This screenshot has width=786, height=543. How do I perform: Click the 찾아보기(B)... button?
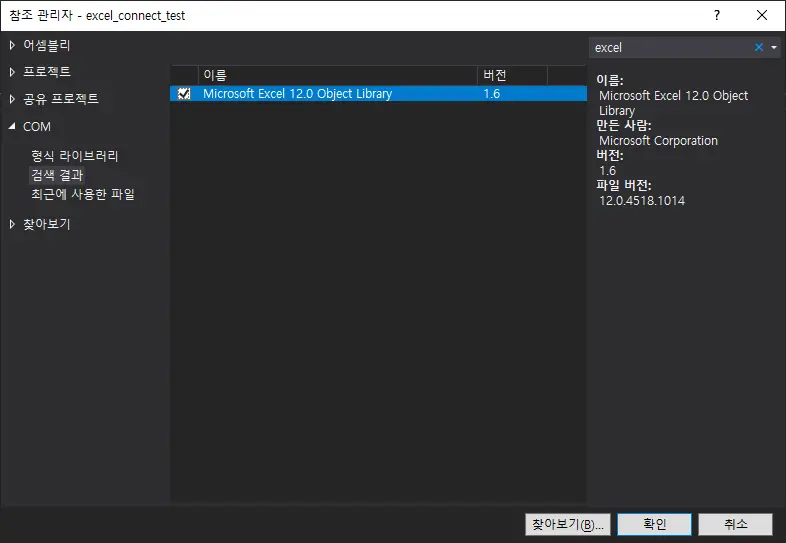click(567, 524)
